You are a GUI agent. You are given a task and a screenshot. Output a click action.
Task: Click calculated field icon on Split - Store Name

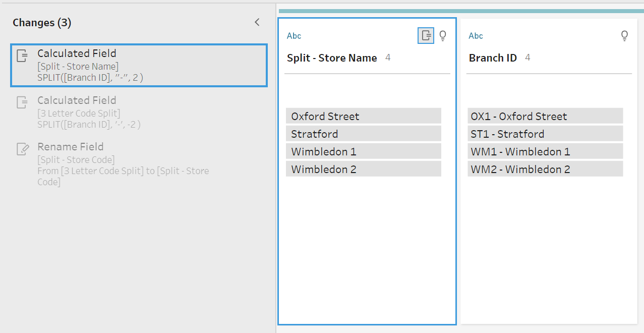(x=426, y=35)
